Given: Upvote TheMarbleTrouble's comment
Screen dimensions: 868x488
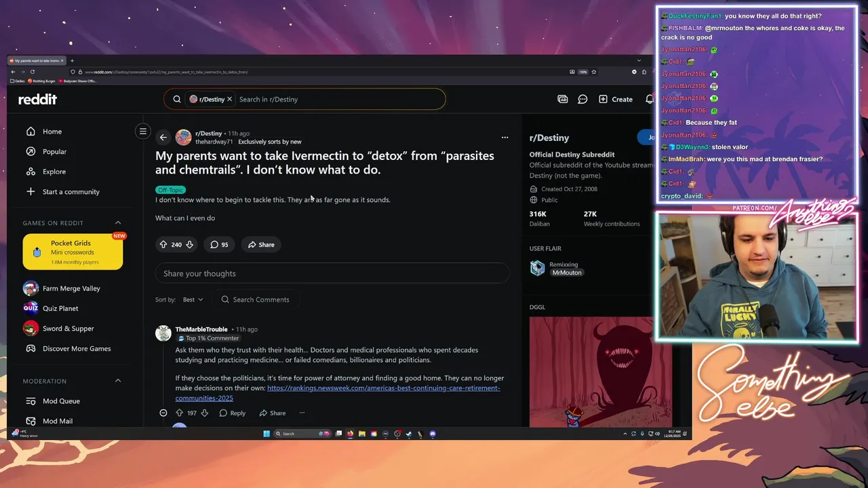Looking at the screenshot, I should click(x=179, y=413).
